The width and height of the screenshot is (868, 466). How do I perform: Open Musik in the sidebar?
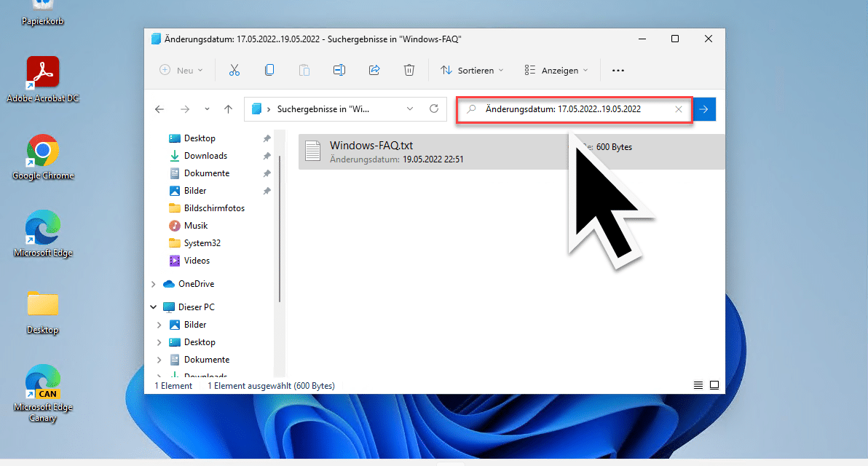pyautogui.click(x=195, y=225)
